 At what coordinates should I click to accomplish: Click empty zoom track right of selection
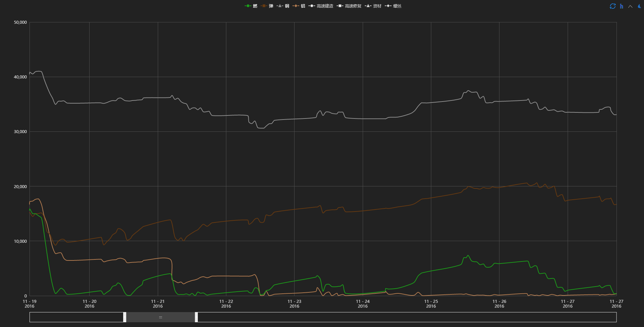(407, 317)
